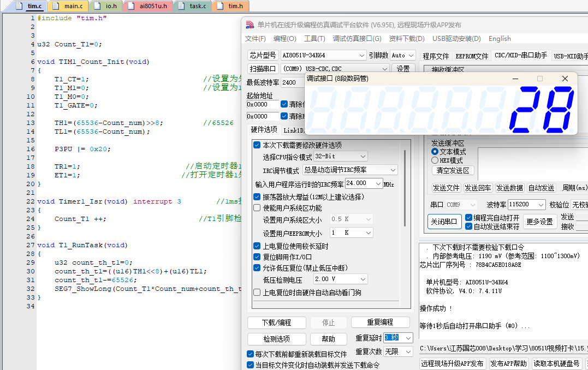Click the 关闭串口 button
This screenshot has height=370, width=588.
coord(444,222)
